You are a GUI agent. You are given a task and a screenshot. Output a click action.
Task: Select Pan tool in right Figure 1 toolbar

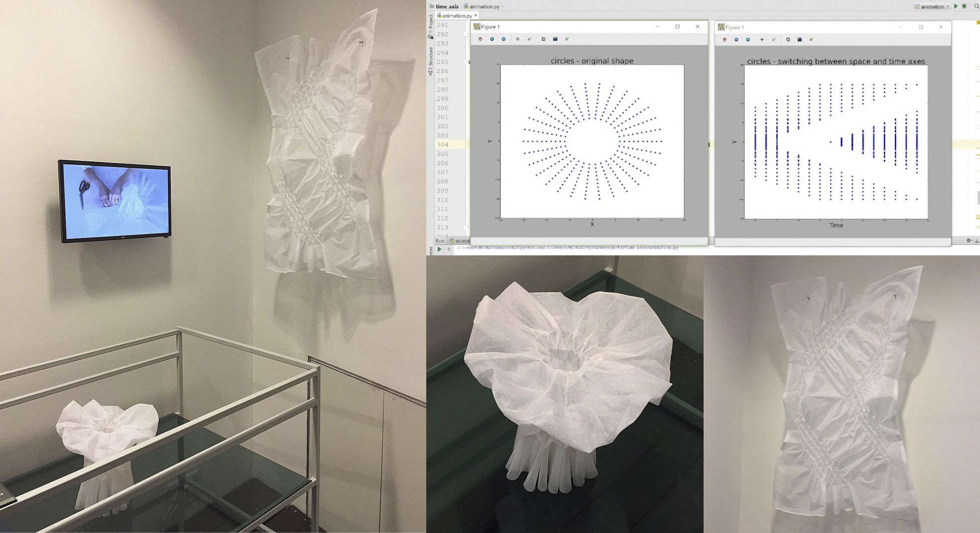tap(762, 40)
